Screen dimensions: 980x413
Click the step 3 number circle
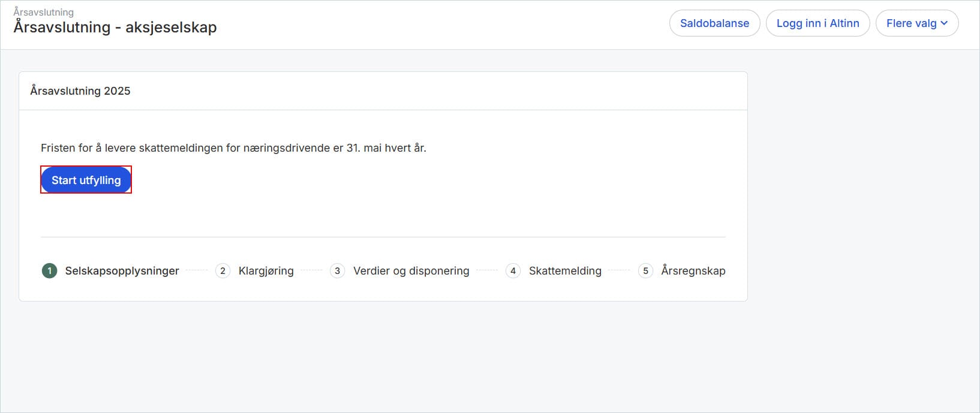(x=337, y=271)
